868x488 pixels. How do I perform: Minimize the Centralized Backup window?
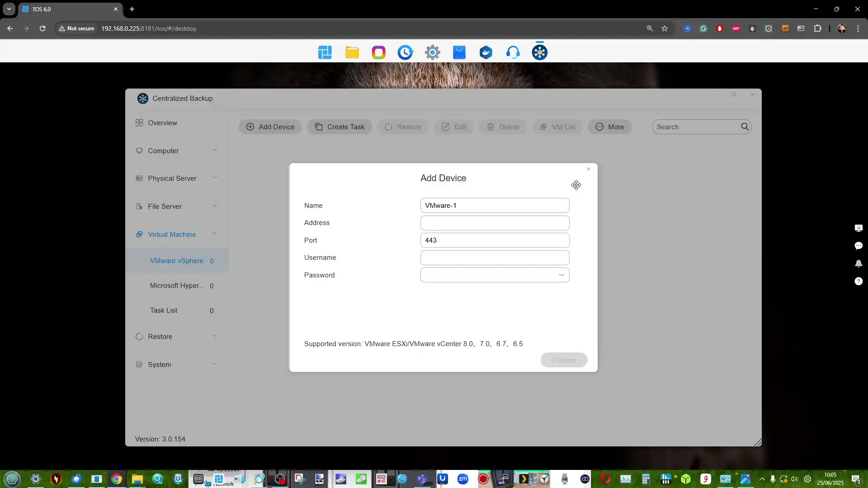(715, 95)
